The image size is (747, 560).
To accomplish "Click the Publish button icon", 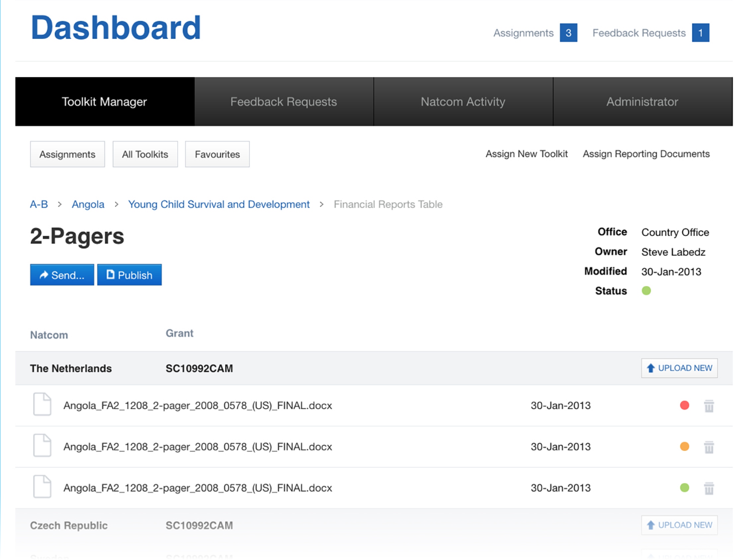I will click(112, 275).
